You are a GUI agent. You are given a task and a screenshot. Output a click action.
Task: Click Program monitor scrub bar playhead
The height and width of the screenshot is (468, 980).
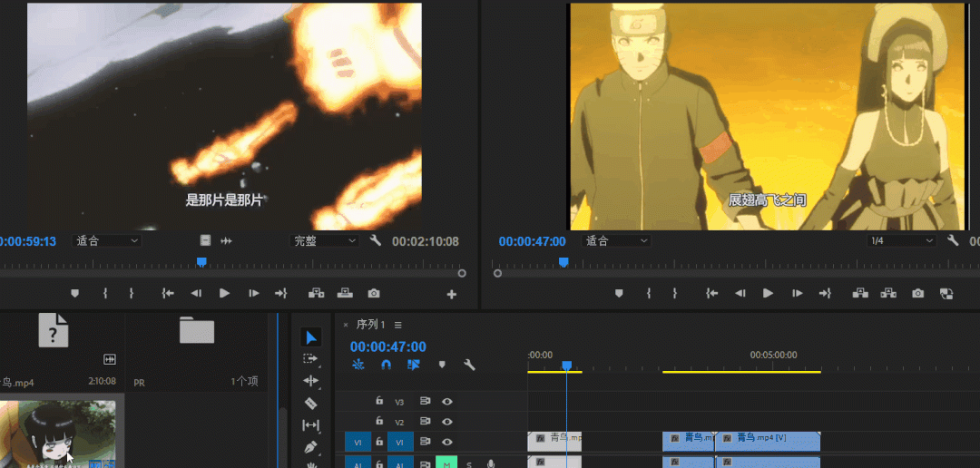click(x=563, y=262)
